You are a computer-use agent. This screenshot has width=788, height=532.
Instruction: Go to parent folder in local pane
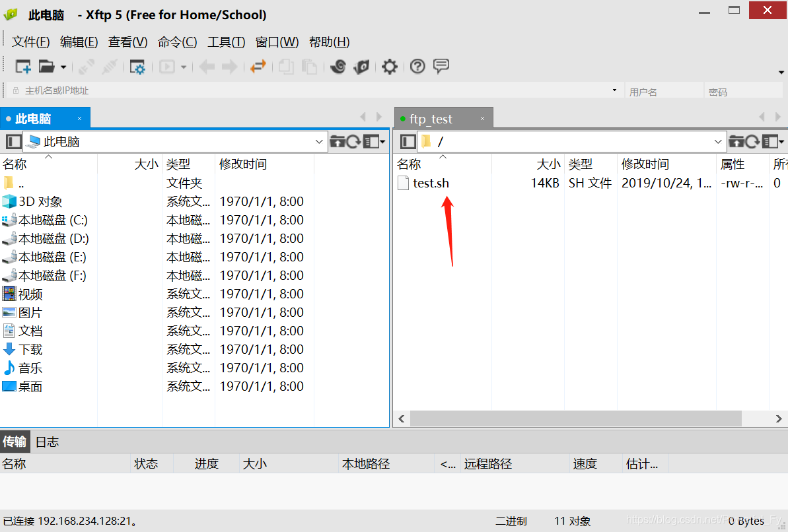click(338, 142)
